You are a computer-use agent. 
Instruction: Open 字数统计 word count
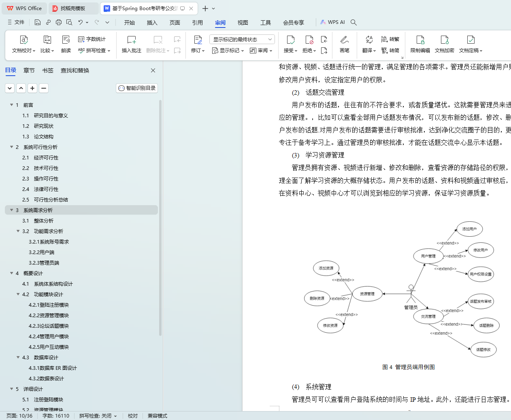[92, 39]
